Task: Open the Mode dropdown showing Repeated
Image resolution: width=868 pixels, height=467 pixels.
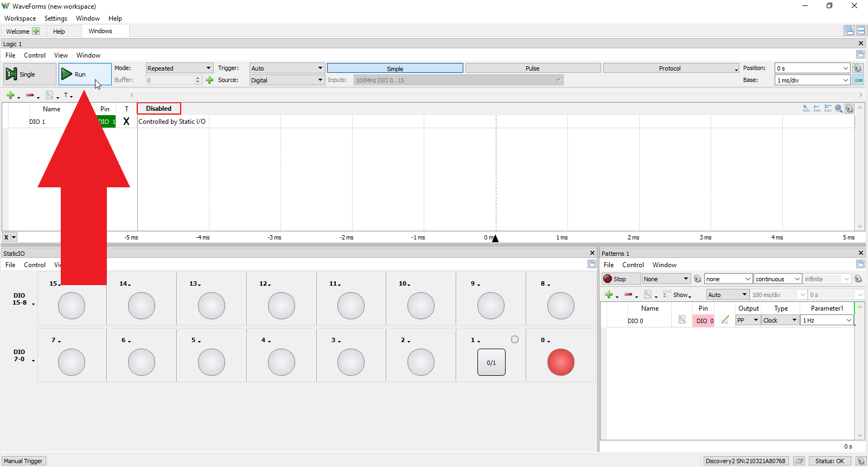Action: tap(180, 68)
